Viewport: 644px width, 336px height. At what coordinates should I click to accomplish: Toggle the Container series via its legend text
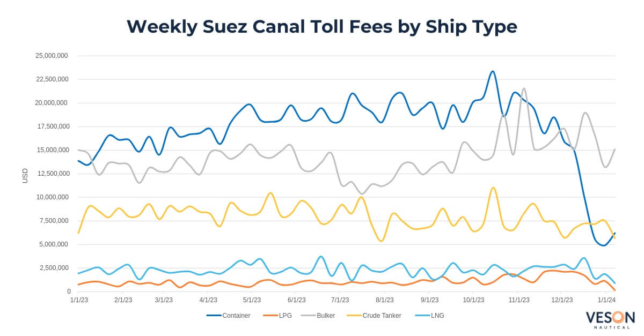tap(236, 316)
